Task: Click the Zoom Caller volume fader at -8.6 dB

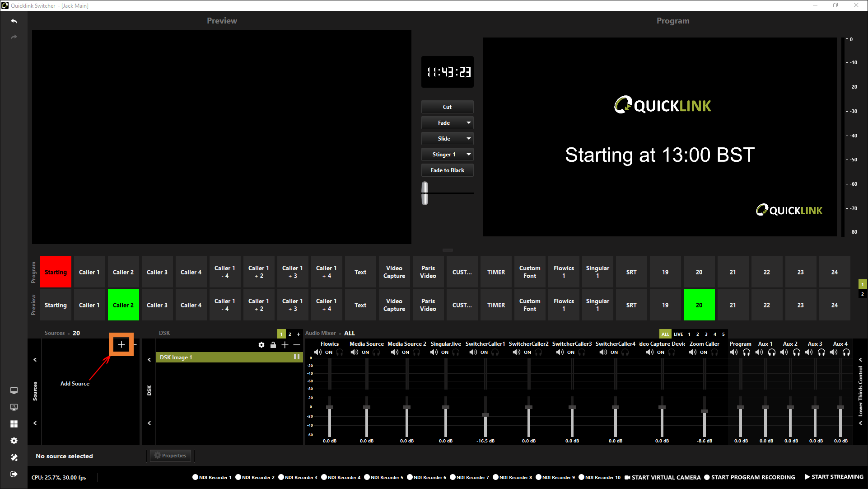Action: click(x=705, y=411)
